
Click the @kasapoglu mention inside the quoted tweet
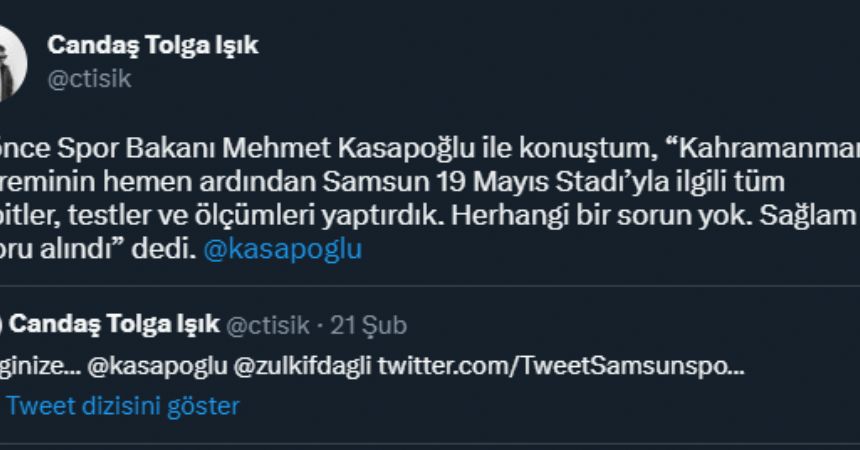pos(155,365)
